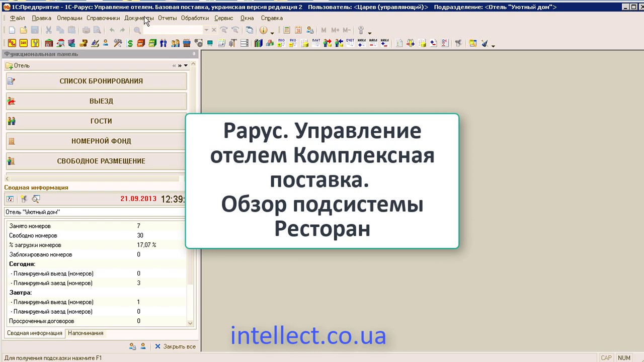Collapse the functional panel up chevron

point(193,65)
